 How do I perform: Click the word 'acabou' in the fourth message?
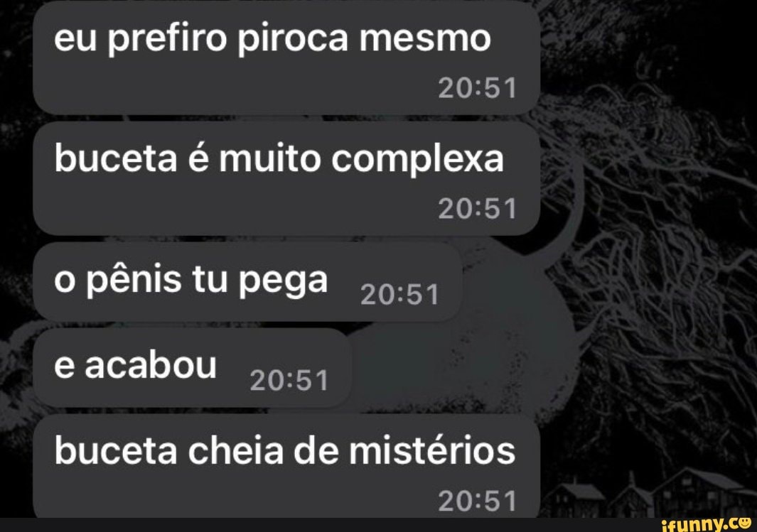pyautogui.click(x=150, y=366)
